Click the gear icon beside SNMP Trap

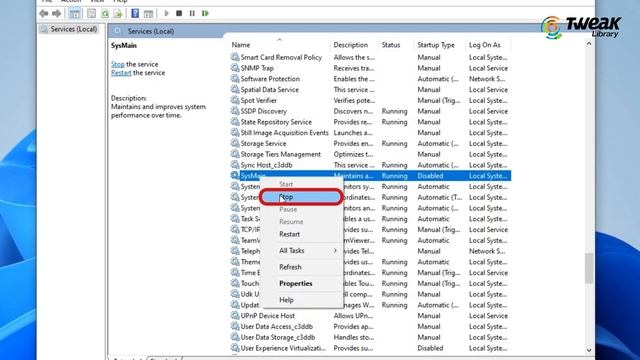235,68
